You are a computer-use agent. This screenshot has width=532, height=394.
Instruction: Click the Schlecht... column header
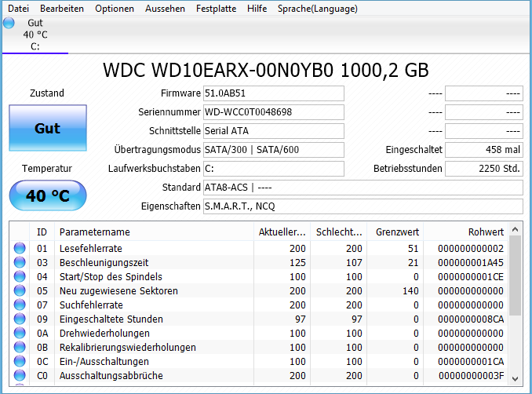[339, 232]
